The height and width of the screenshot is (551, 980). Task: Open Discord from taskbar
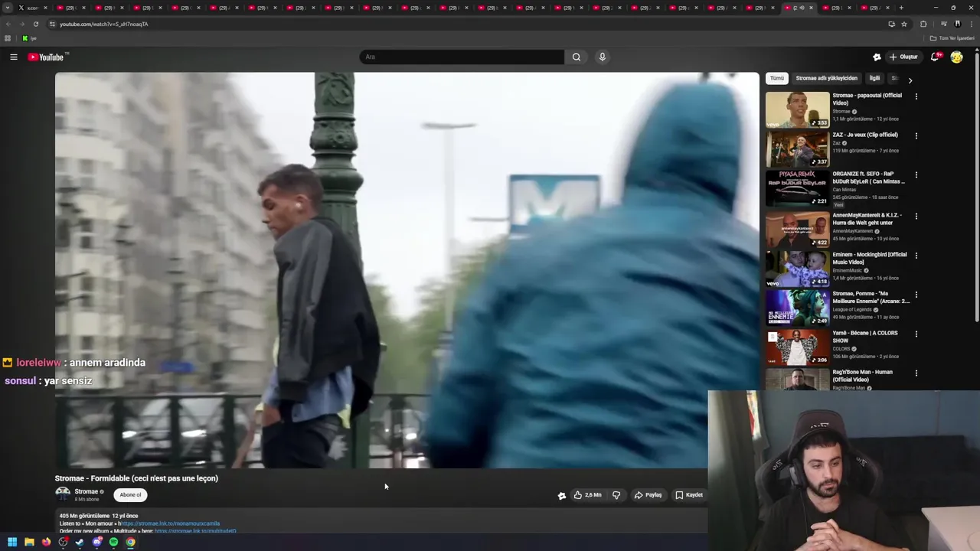(96, 542)
